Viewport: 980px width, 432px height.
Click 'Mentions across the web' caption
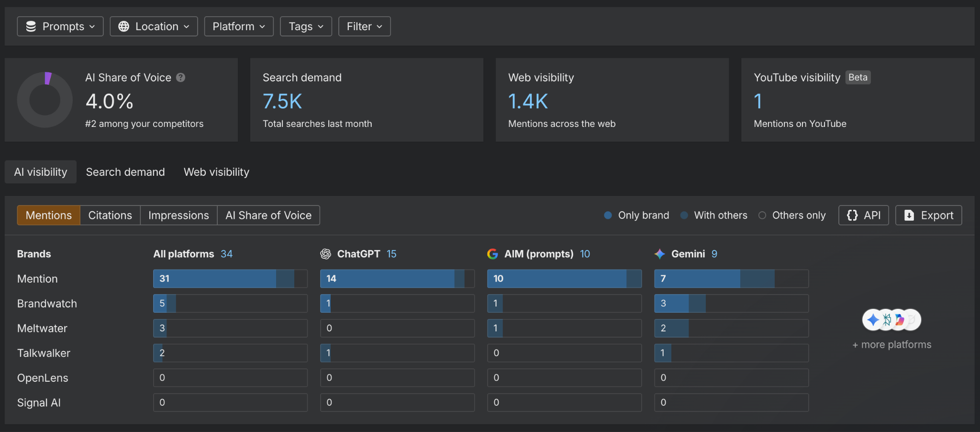[x=562, y=124]
